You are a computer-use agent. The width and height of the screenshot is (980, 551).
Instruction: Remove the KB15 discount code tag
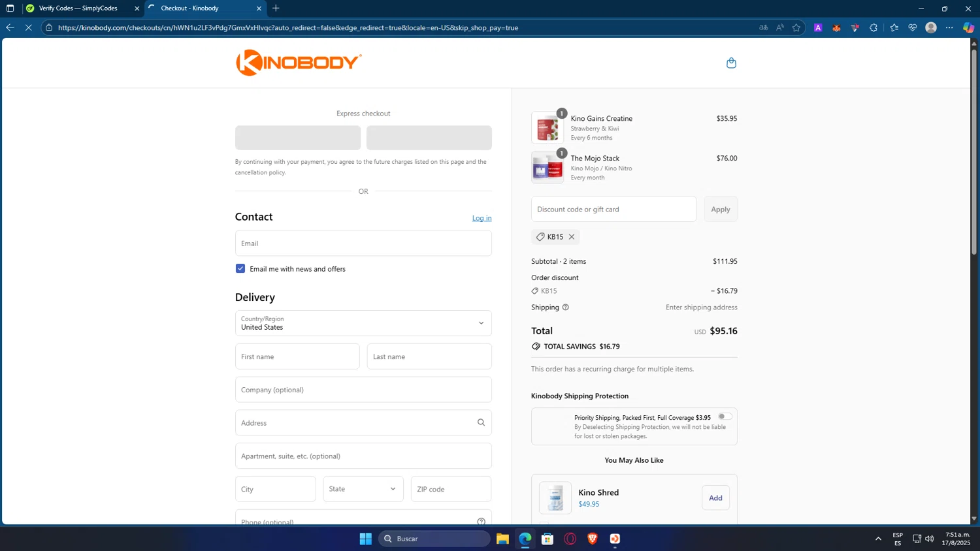pos(572,237)
